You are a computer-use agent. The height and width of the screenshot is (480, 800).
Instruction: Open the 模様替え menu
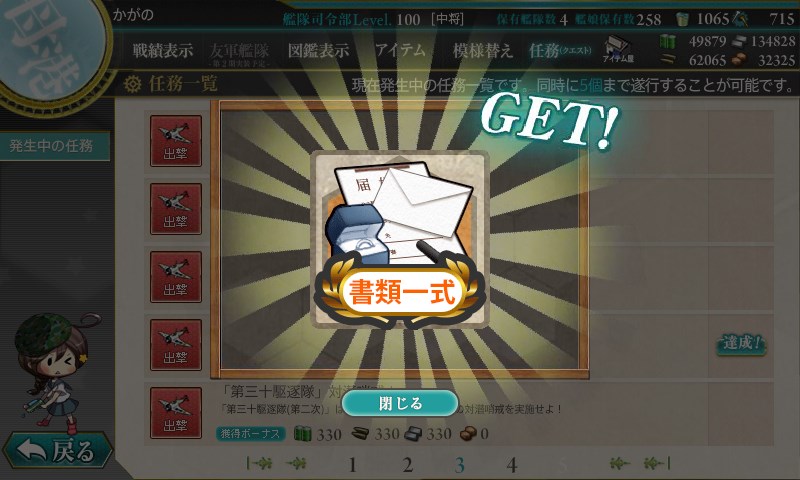(483, 50)
